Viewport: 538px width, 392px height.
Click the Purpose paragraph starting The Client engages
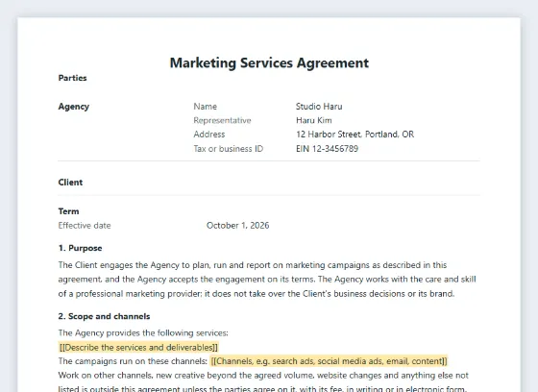coord(267,280)
